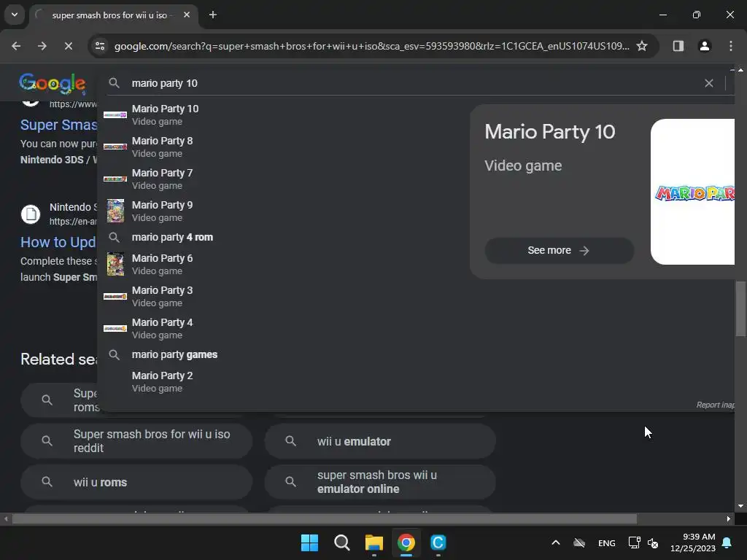Click the right arrow of horizontal scrollbar
This screenshot has width=747, height=560.
tap(729, 518)
